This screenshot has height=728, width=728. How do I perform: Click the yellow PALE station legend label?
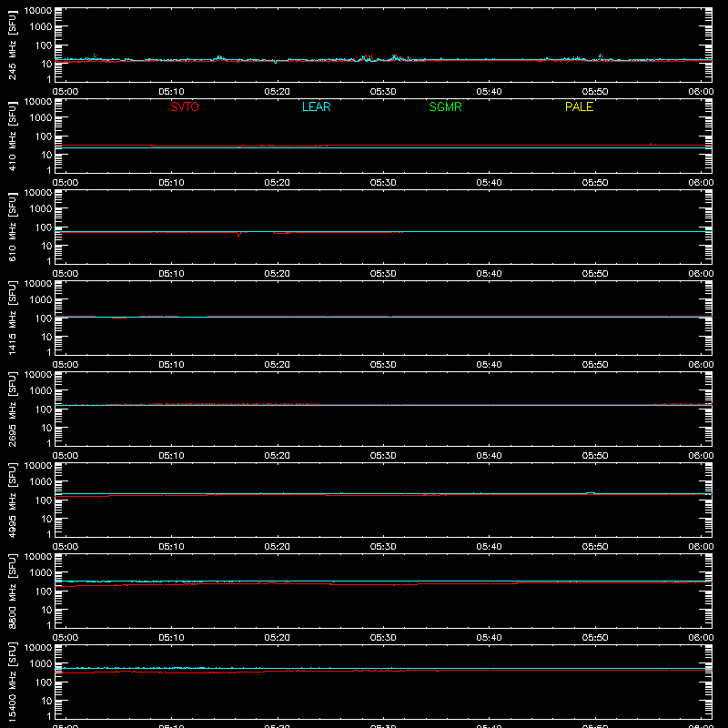click(x=579, y=106)
